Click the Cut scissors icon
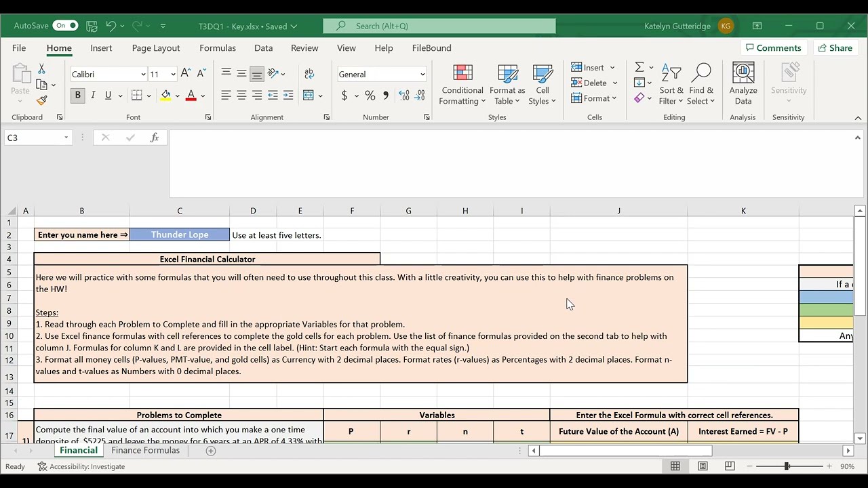Image resolution: width=868 pixels, height=488 pixels. 41,69
